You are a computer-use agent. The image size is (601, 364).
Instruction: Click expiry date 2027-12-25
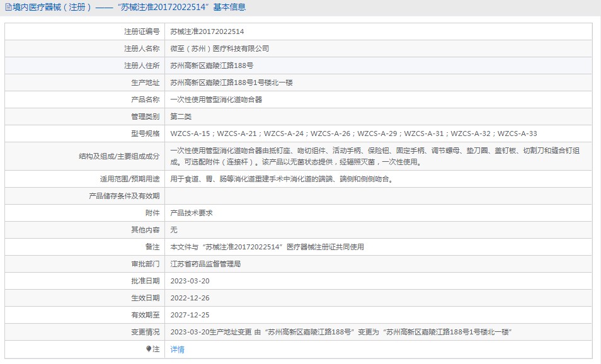click(x=190, y=315)
